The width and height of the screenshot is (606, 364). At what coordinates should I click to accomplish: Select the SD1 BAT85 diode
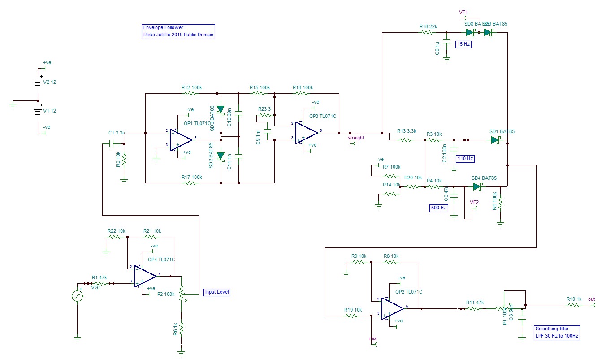click(x=495, y=140)
